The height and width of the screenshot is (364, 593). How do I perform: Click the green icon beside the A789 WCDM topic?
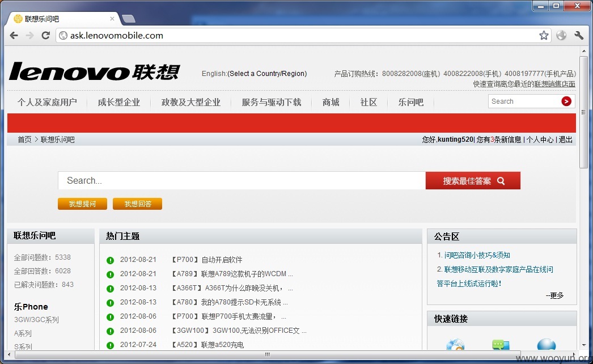[x=110, y=274]
